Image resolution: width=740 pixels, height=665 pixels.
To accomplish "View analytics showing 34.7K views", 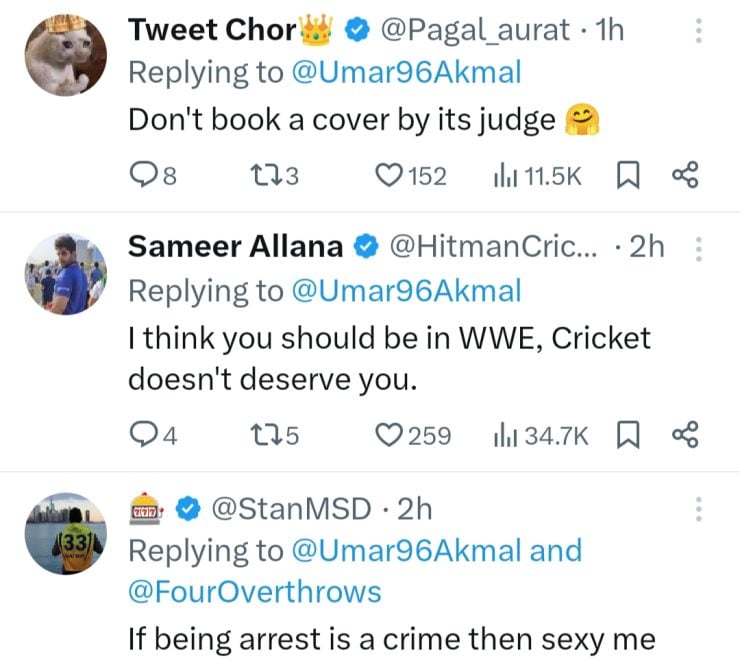I will 503,435.
